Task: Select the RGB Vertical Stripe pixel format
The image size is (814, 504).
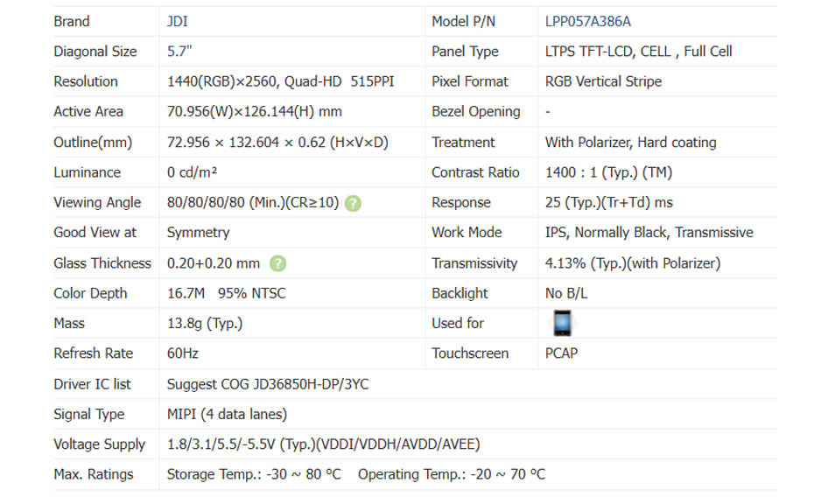Action: (603, 81)
